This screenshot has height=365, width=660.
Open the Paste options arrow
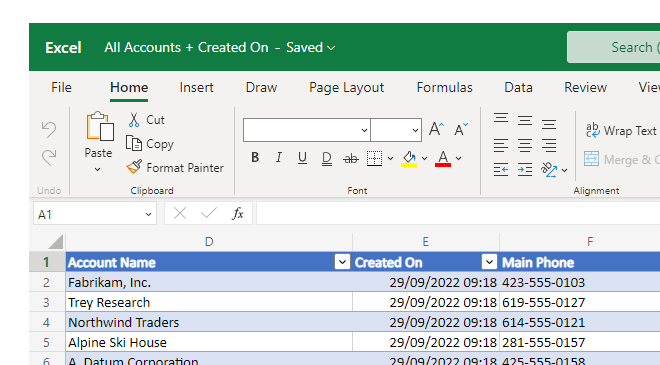[98, 169]
